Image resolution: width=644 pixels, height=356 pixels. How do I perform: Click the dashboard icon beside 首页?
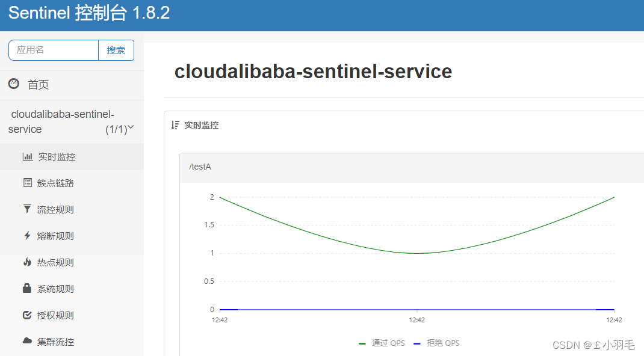pyautogui.click(x=14, y=84)
